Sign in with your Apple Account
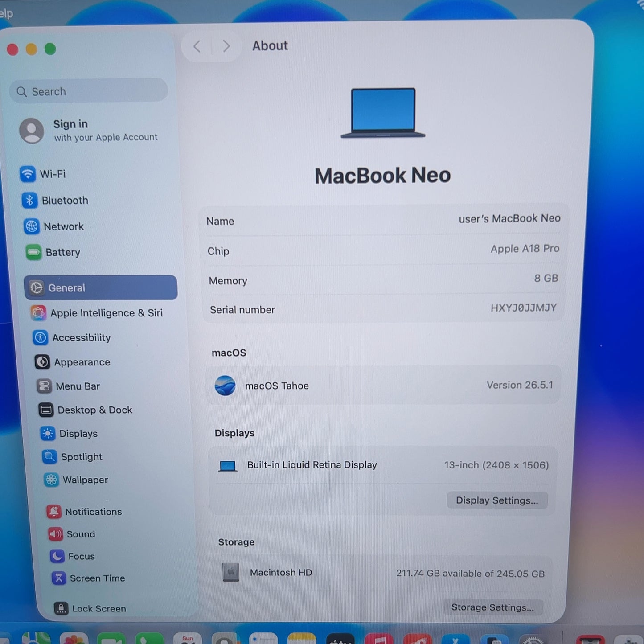Screen dimensions: 644x644 pos(88,130)
